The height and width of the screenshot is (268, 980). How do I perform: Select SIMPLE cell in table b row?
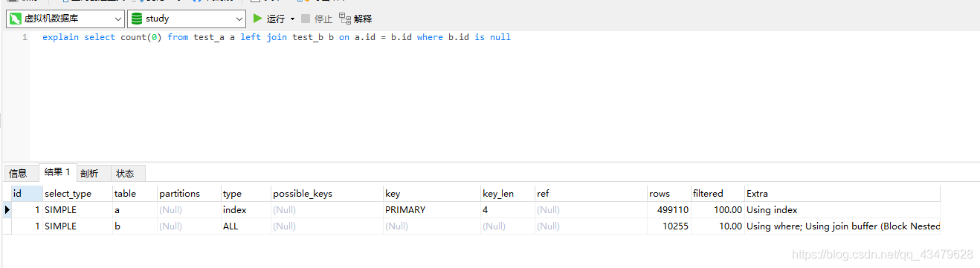tap(77, 226)
